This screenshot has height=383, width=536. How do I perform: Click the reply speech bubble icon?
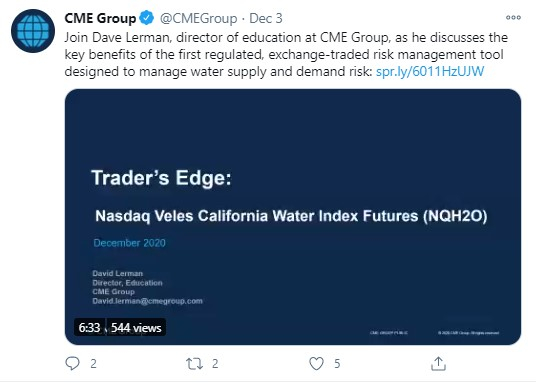(72, 363)
